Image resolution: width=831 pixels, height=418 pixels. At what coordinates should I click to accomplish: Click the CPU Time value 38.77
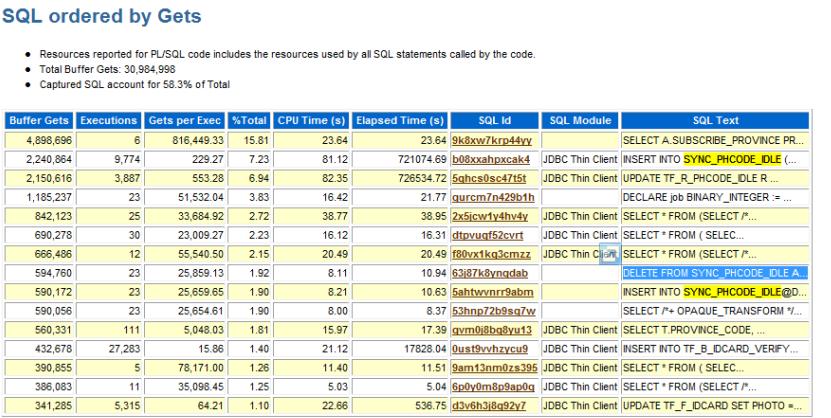(335, 216)
